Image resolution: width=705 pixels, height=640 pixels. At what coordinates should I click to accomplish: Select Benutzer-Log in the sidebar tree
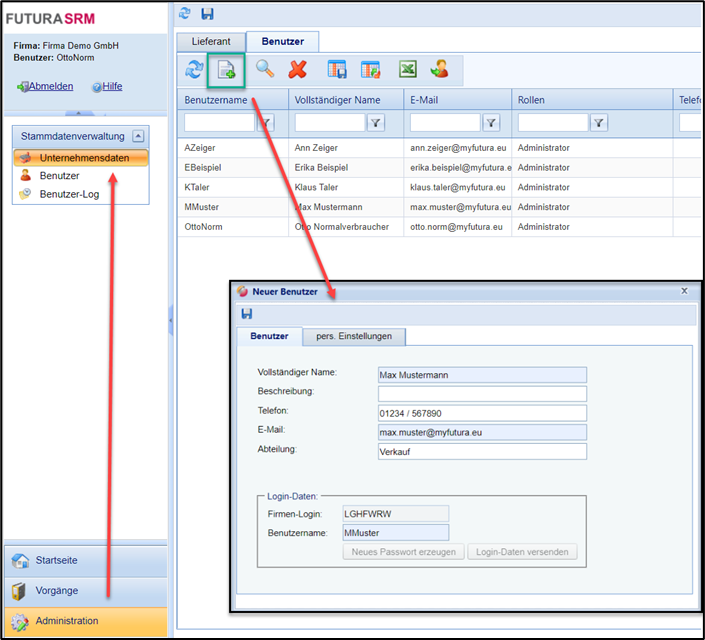(x=69, y=194)
